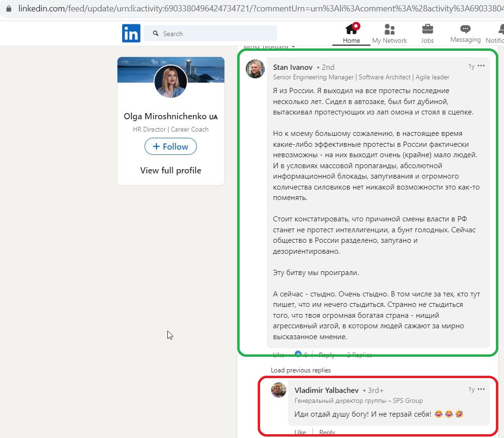
Task: Click Stan Ivanov's avatar
Action: pos(255,69)
